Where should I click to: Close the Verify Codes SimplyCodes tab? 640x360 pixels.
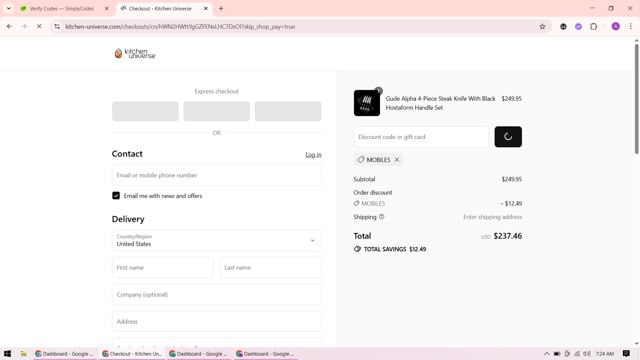tap(107, 9)
